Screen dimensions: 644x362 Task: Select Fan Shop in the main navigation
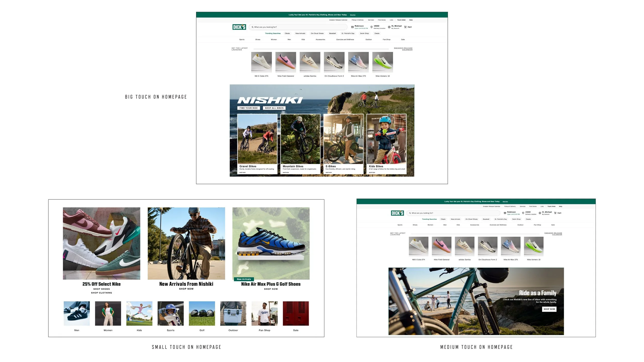387,39
